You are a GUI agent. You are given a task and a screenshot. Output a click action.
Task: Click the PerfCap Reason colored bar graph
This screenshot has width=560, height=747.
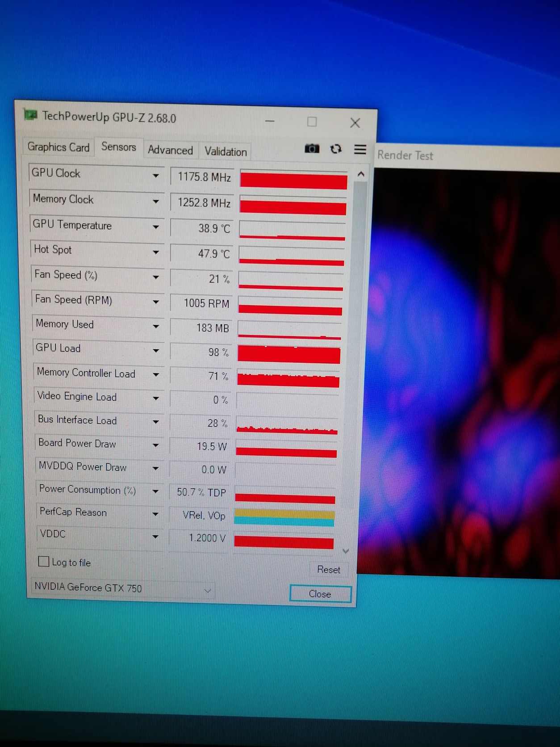click(x=284, y=517)
